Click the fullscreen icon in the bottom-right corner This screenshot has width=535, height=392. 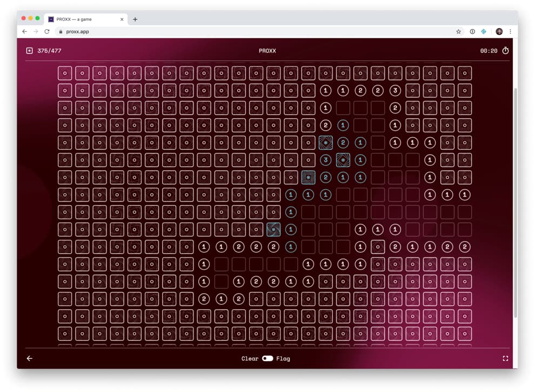(x=506, y=358)
